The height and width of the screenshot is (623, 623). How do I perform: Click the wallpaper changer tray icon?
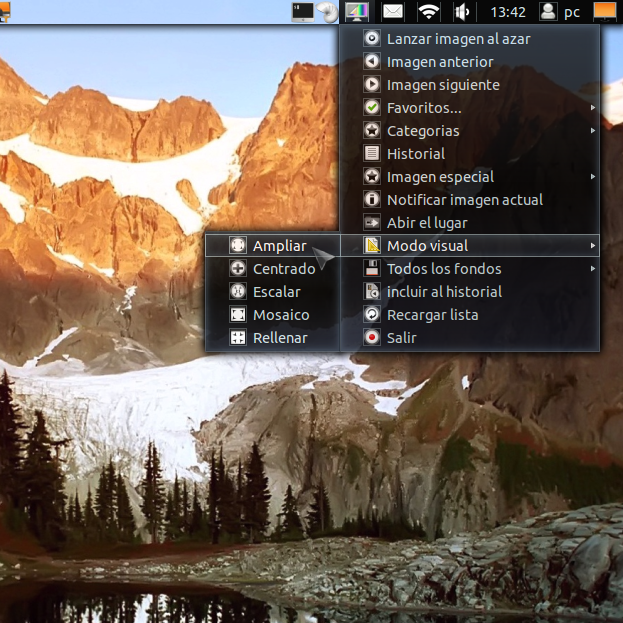[x=356, y=12]
